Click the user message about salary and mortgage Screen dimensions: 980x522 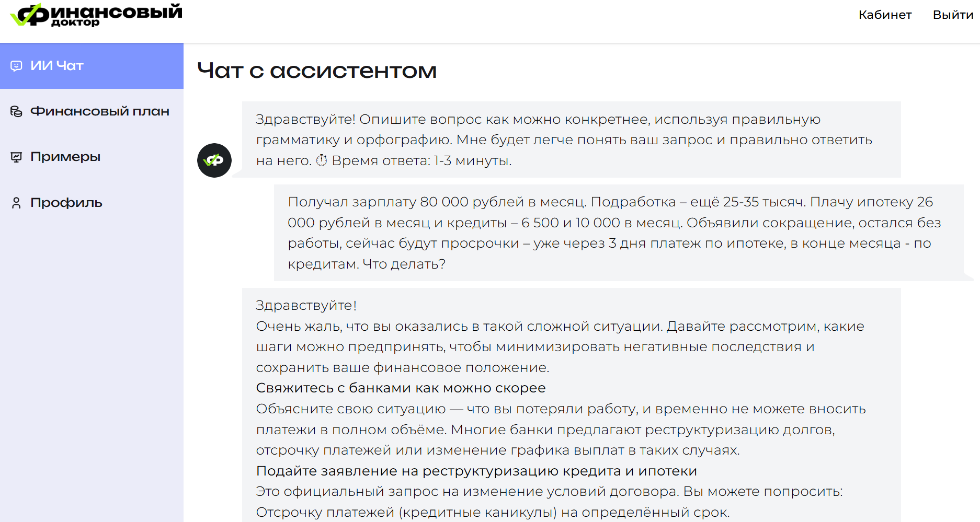pyautogui.click(x=617, y=233)
